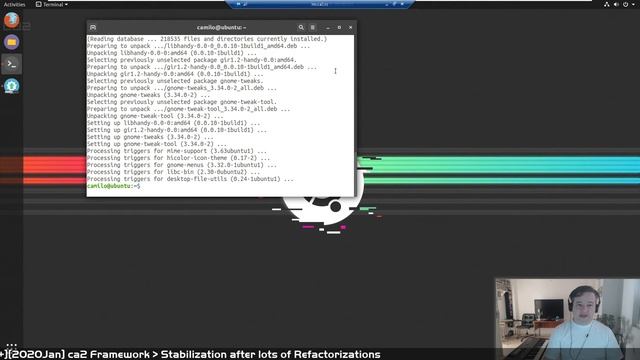
Task: Click the line "Unpacking gnome-tweaks (3.34.0-2)"
Action: (149, 95)
